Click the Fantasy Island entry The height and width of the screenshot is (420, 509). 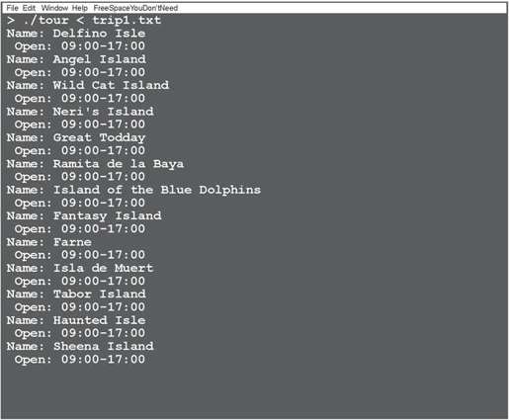84,215
